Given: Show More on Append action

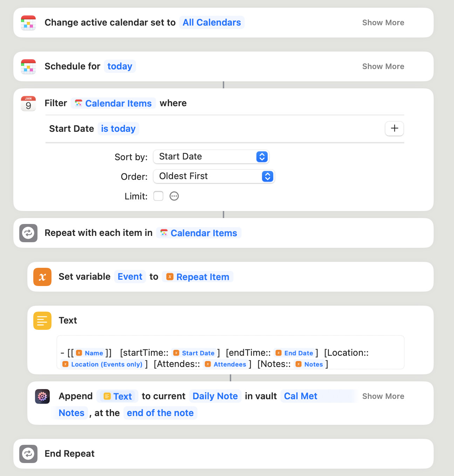Looking at the screenshot, I should click(383, 396).
